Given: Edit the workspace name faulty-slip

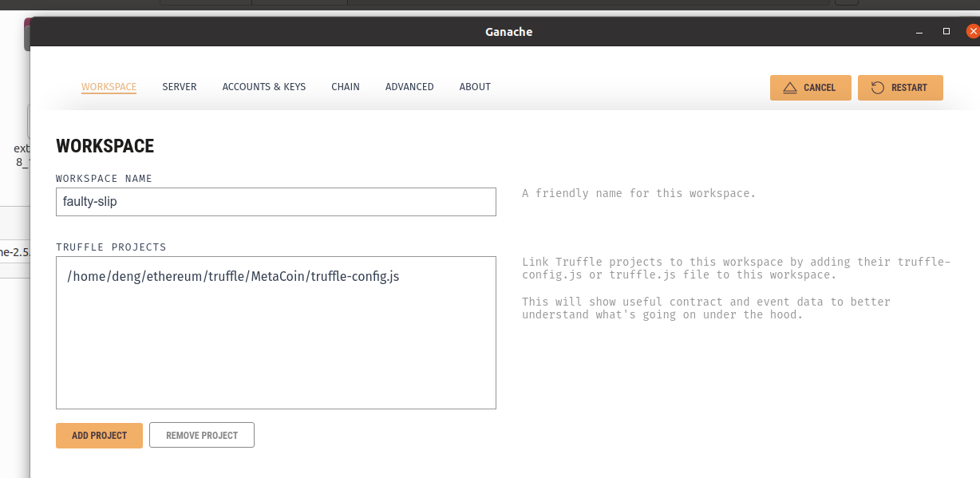Looking at the screenshot, I should point(275,201).
